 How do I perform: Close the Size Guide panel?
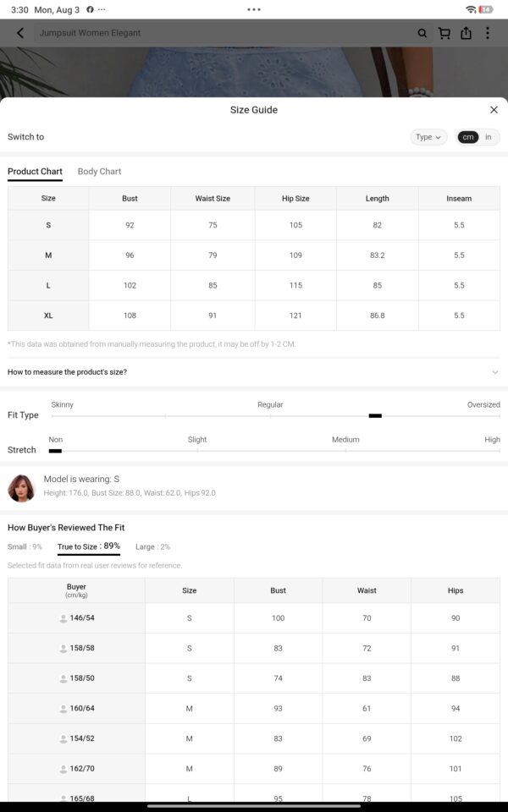494,110
